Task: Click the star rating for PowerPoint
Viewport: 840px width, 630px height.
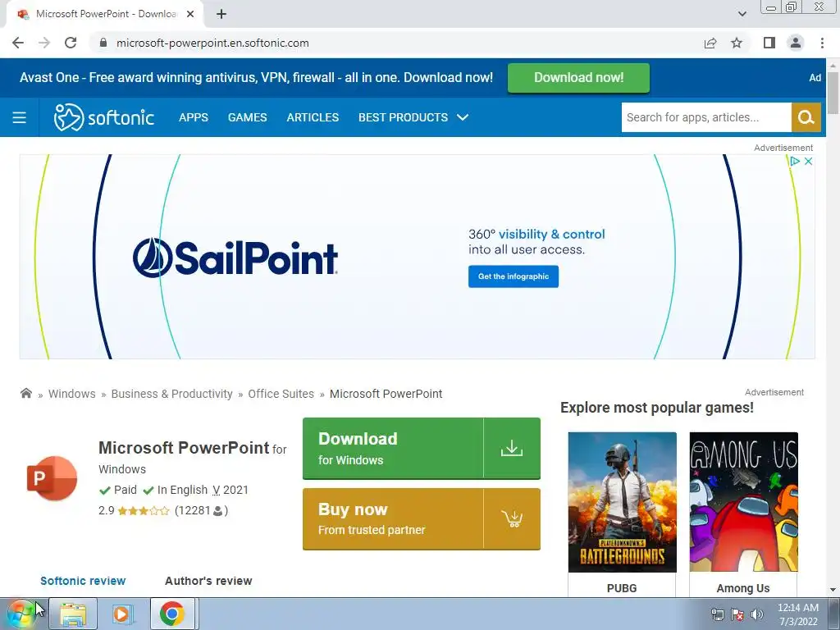Action: pos(143,510)
